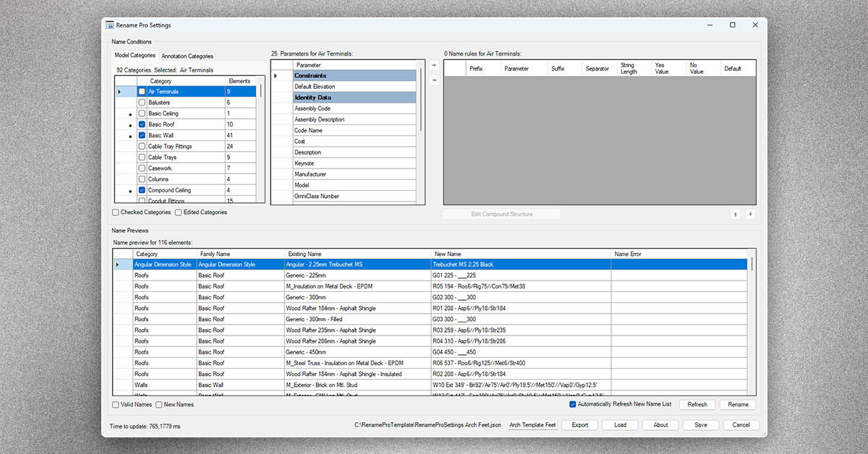The width and height of the screenshot is (868, 454).
Task: Select the Cost parameter row
Action: coord(344,142)
